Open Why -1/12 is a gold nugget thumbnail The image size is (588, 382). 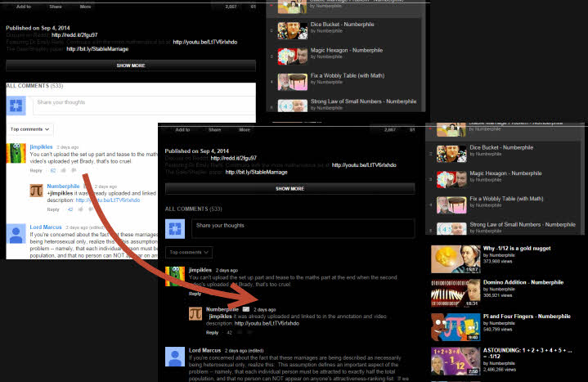pos(456,259)
